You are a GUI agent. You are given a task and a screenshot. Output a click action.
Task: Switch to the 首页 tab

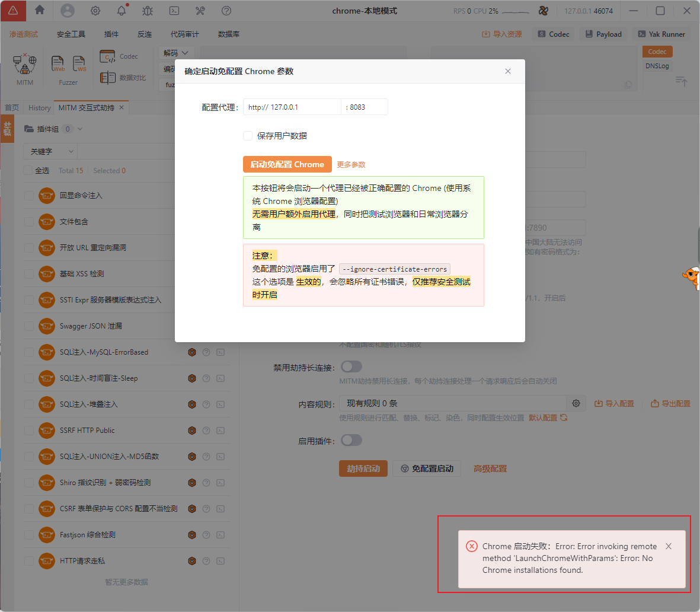(x=12, y=108)
